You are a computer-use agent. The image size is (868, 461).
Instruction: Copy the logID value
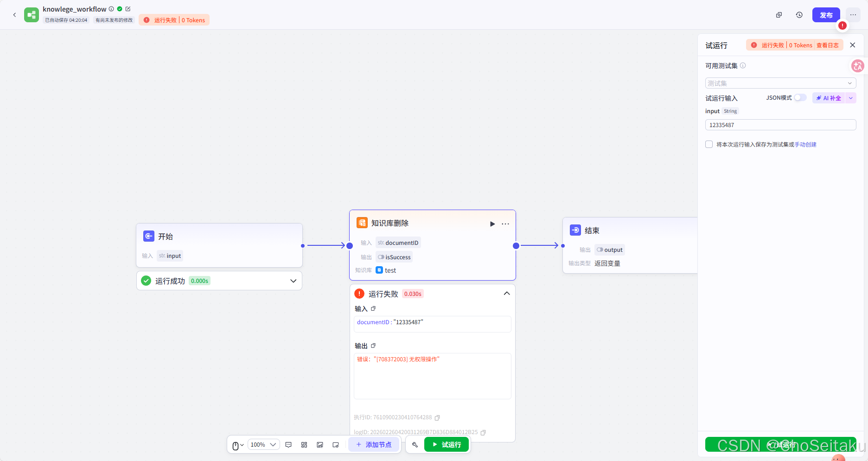point(483,432)
